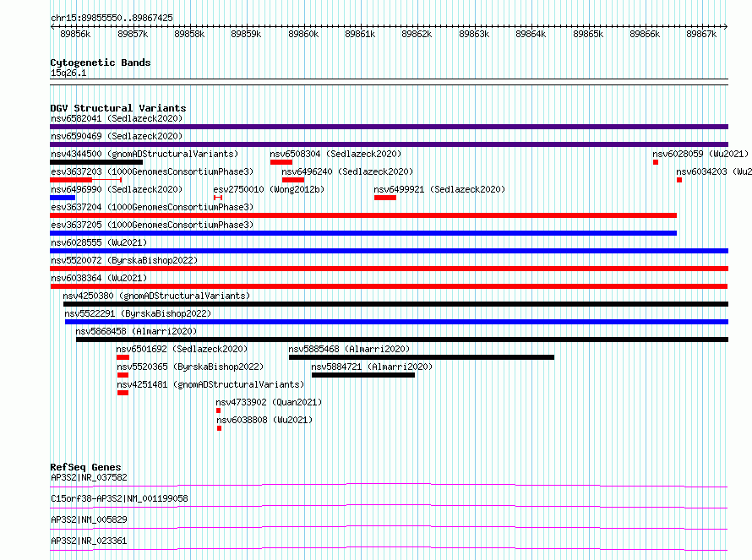Click the red nsv6499921 variant bar

tap(385, 198)
